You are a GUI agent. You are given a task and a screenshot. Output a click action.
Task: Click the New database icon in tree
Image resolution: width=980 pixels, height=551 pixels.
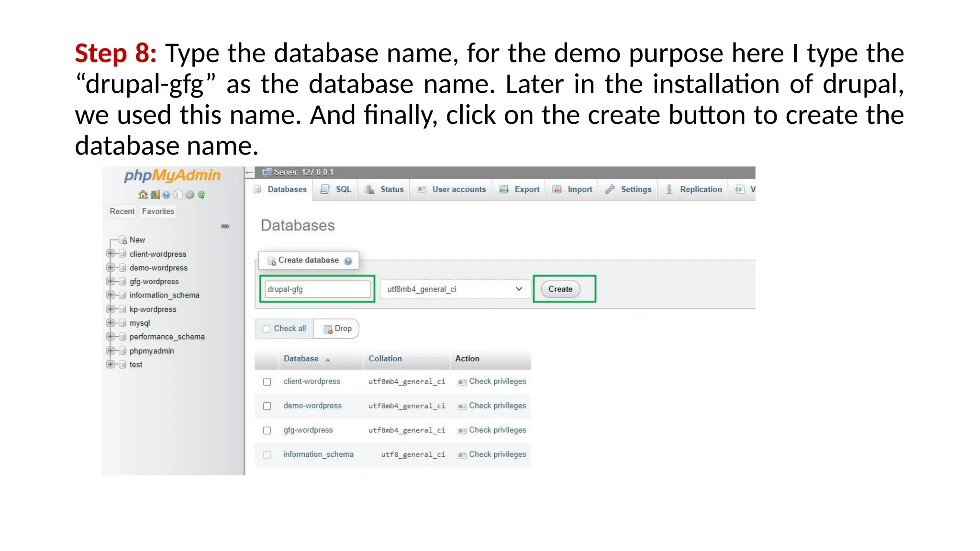point(123,240)
